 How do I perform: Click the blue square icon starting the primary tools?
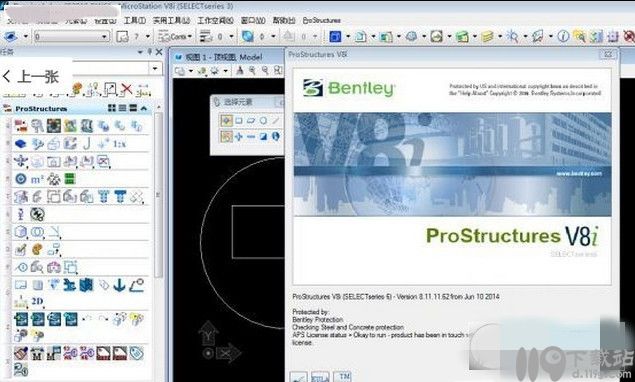pyautogui.click(x=335, y=36)
